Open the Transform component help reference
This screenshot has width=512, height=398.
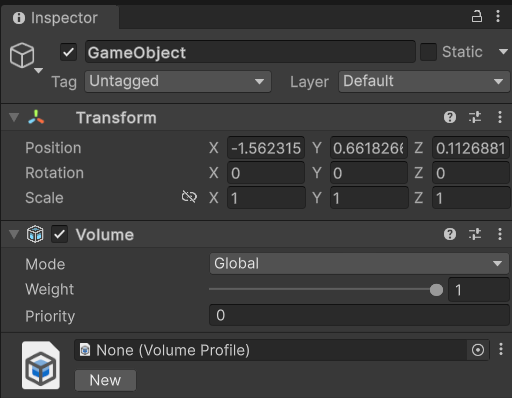[450, 117]
